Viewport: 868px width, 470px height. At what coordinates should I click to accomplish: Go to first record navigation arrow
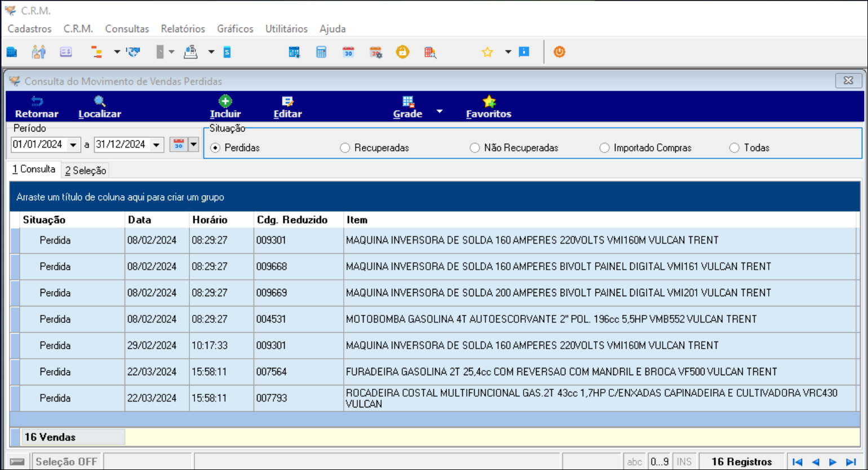click(x=797, y=462)
